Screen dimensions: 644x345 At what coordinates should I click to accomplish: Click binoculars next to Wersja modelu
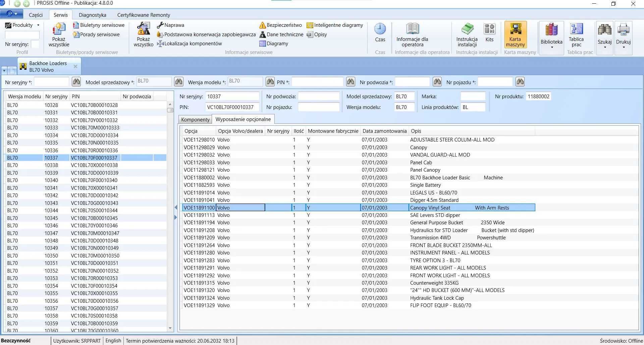click(270, 81)
